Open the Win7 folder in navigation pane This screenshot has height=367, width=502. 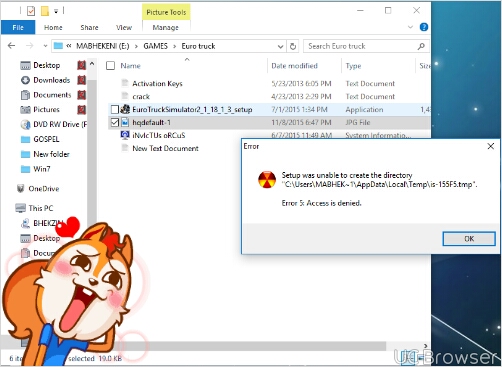pos(42,169)
